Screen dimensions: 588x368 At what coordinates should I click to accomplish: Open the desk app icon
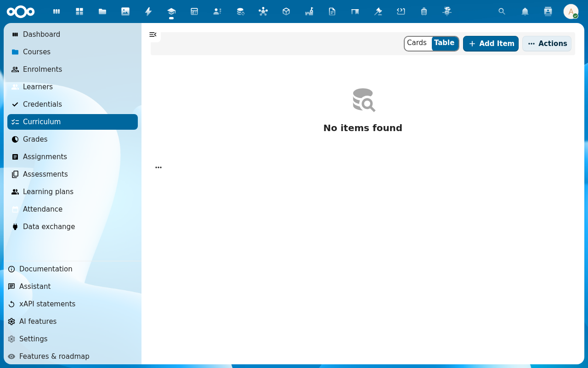[355, 11]
